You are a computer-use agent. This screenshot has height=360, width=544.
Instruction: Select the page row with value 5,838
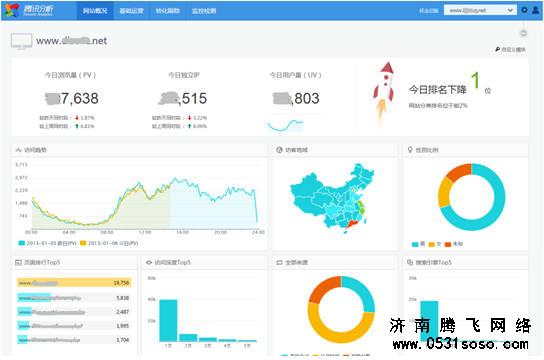tap(74, 298)
